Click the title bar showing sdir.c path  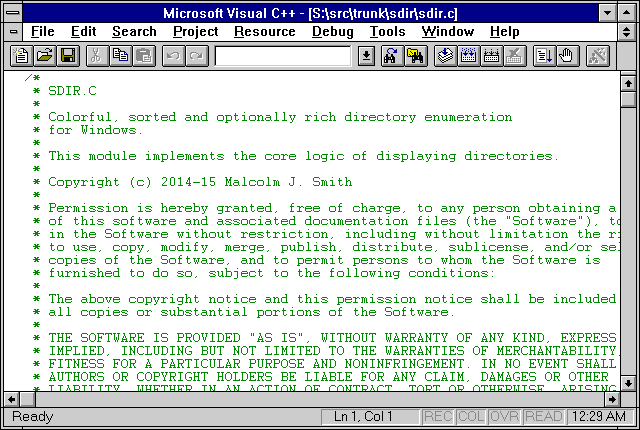point(310,13)
